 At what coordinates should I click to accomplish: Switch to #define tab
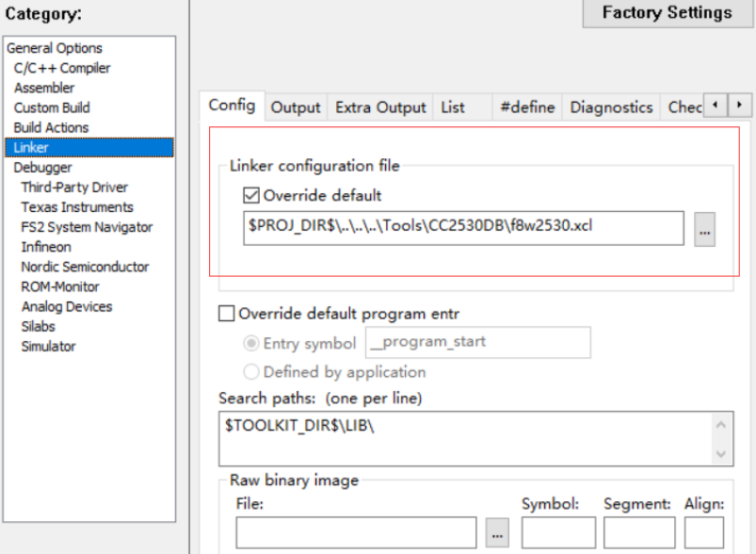point(527,107)
